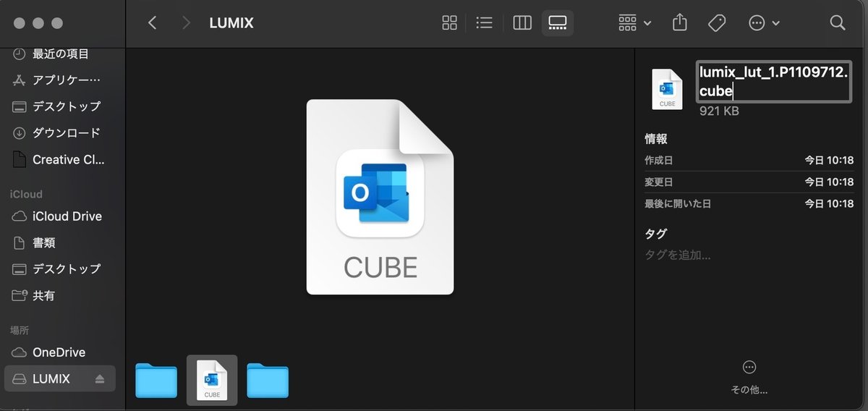Click the iCloud sidebar section header

coord(26,194)
